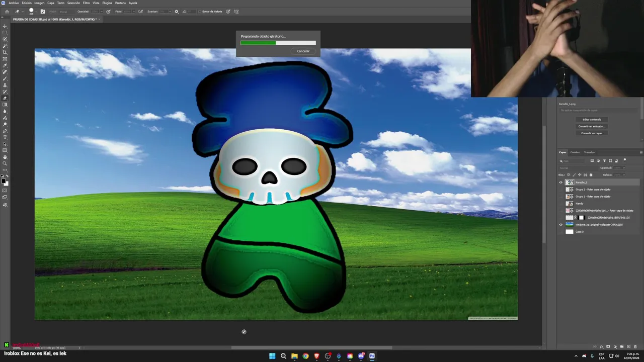Toggle layer filtering on/off switch
644x362 pixels.
625,160
